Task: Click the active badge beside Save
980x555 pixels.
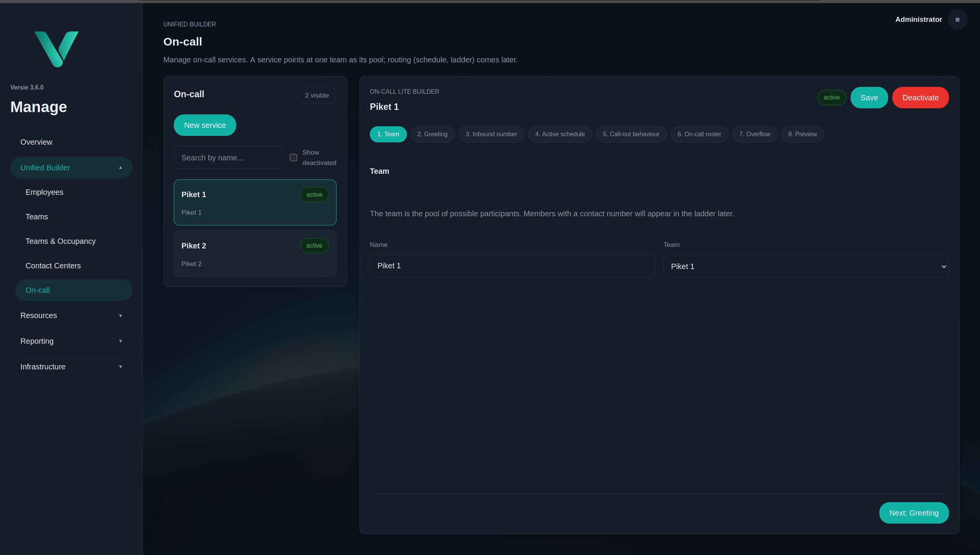Action: point(831,98)
